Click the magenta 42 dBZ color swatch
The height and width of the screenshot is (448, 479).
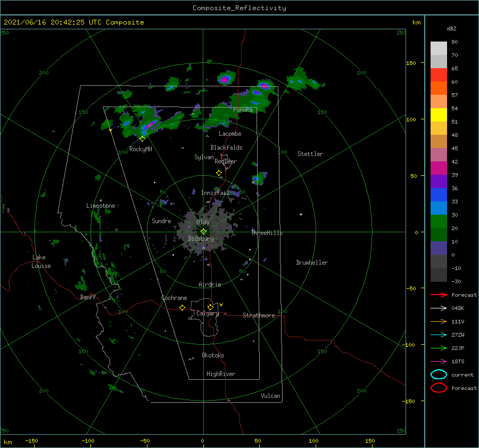coord(439,168)
